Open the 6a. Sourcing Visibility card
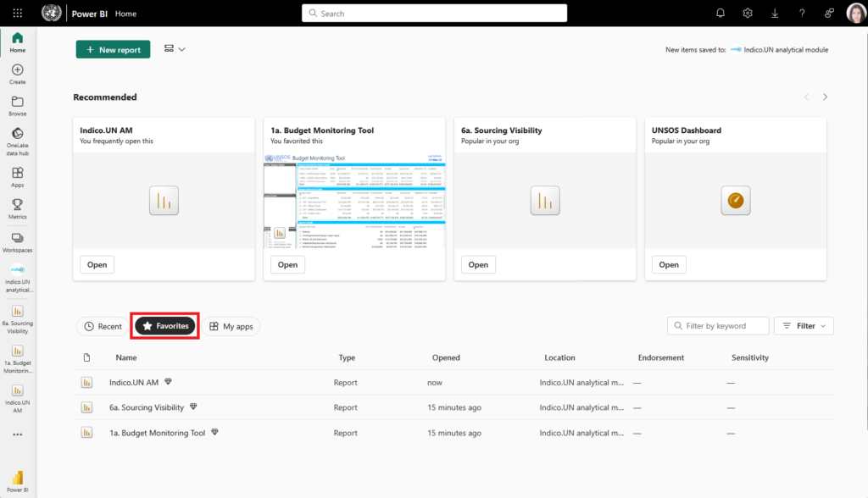The image size is (868, 498). pyautogui.click(x=478, y=264)
